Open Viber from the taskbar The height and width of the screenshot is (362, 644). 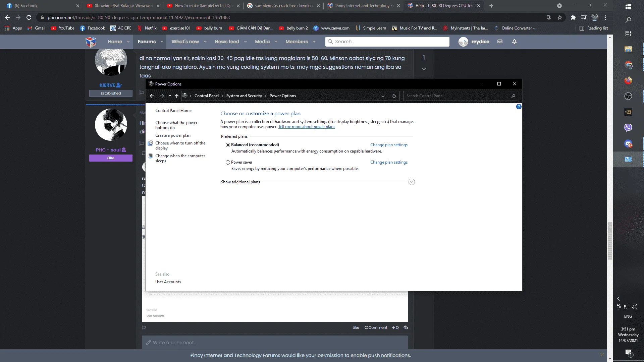point(628,127)
